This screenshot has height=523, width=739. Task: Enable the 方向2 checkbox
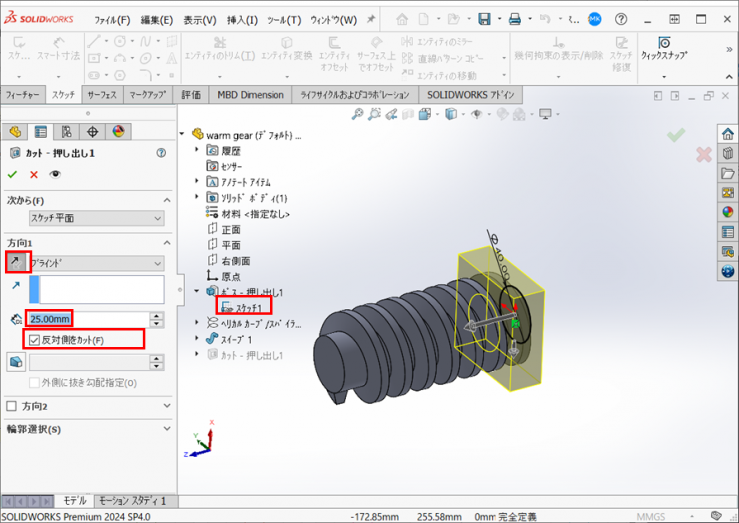12,406
